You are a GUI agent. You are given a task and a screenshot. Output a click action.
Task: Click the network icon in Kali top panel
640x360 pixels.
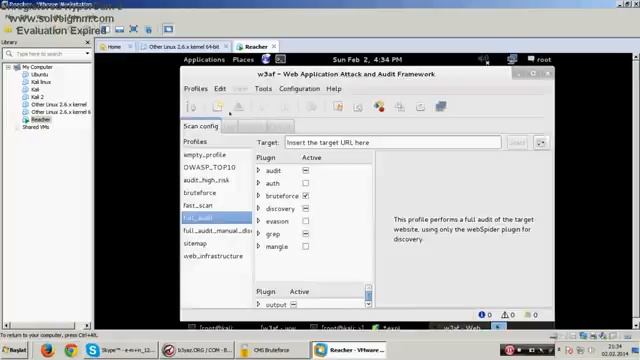512,60
